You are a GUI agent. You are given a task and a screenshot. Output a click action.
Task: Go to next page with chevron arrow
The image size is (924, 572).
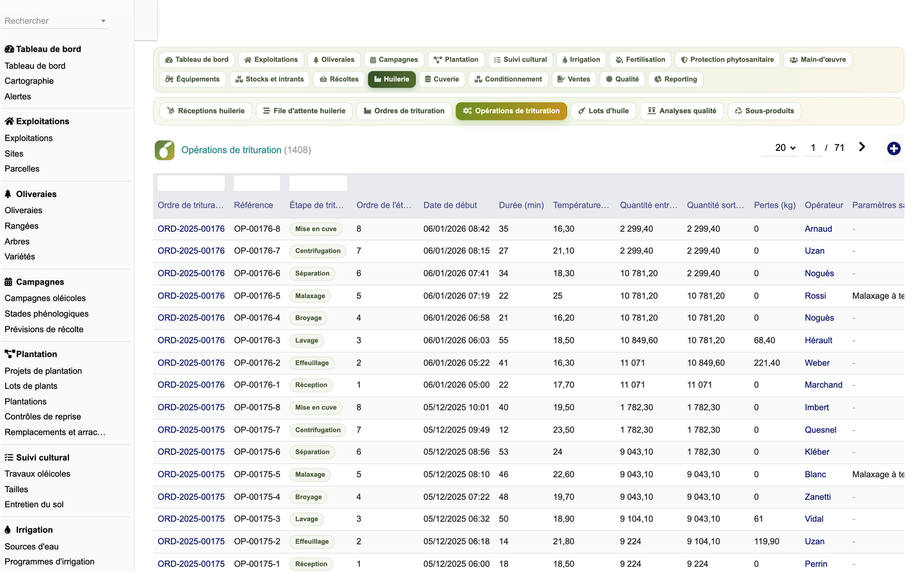click(862, 147)
